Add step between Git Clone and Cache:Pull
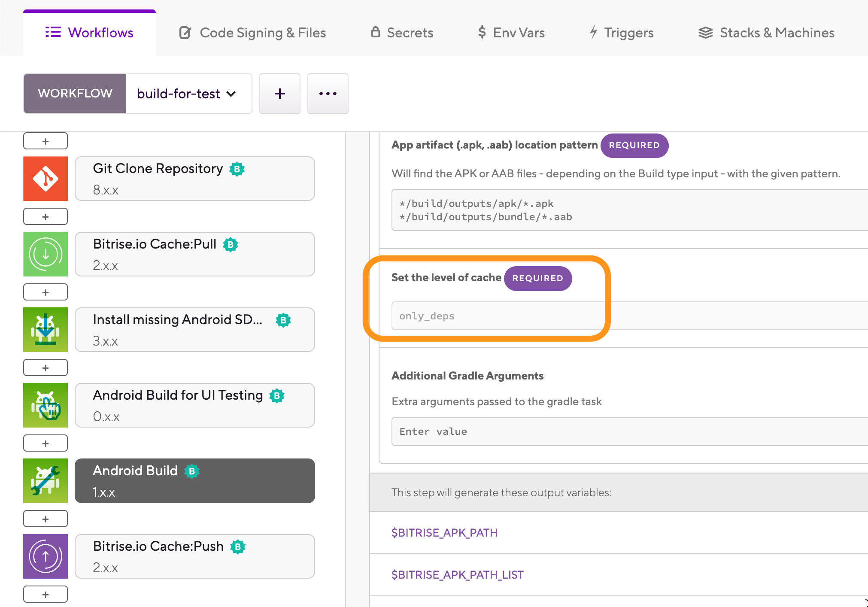 [x=46, y=216]
